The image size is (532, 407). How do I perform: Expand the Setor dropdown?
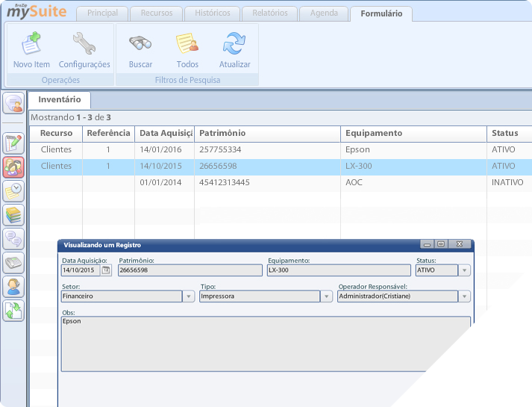(x=188, y=296)
